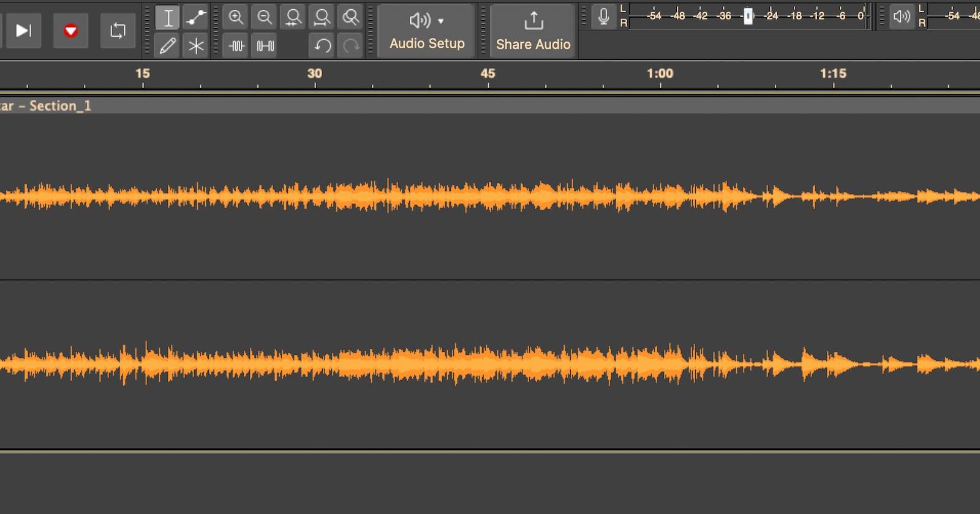Activate the Multi-tool asterisk icon

(x=196, y=46)
